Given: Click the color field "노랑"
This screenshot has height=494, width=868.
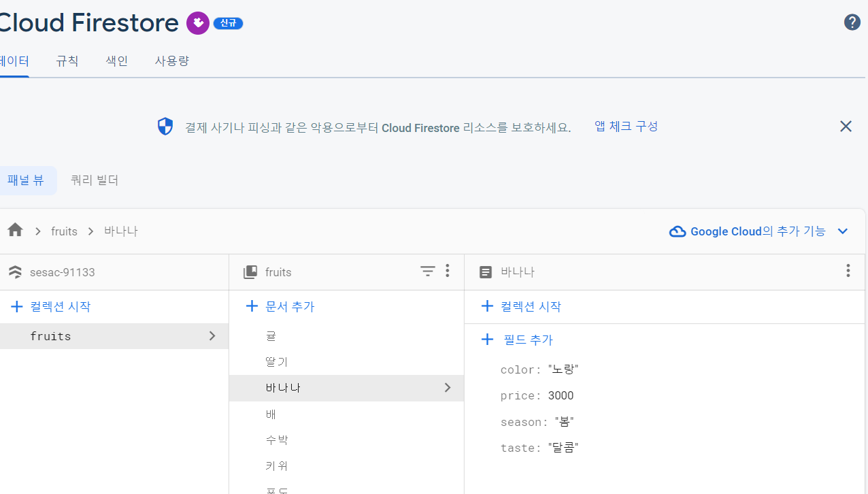Looking at the screenshot, I should [x=563, y=369].
